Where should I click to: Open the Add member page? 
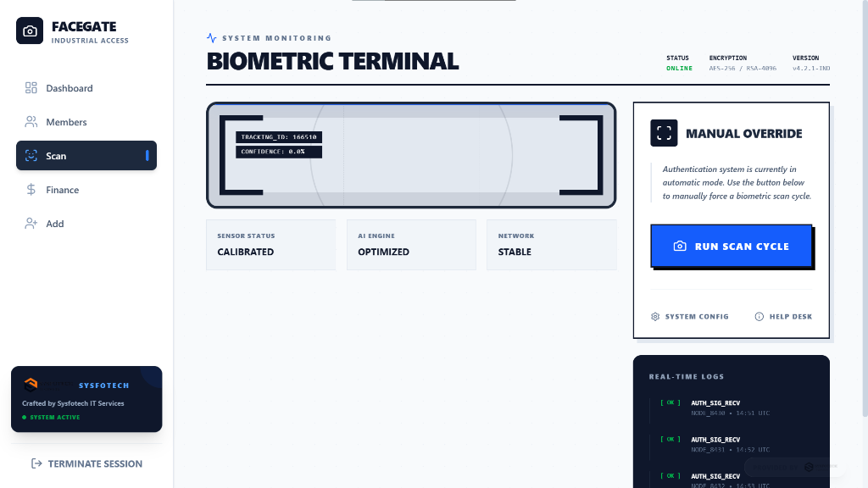[x=86, y=224]
